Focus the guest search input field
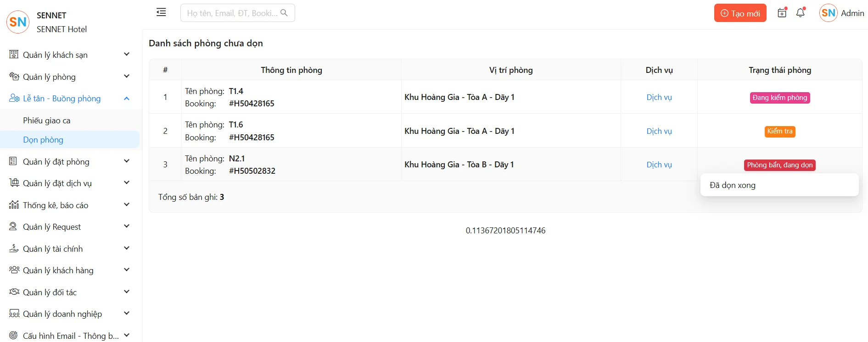Image resolution: width=868 pixels, height=342 pixels. click(232, 13)
